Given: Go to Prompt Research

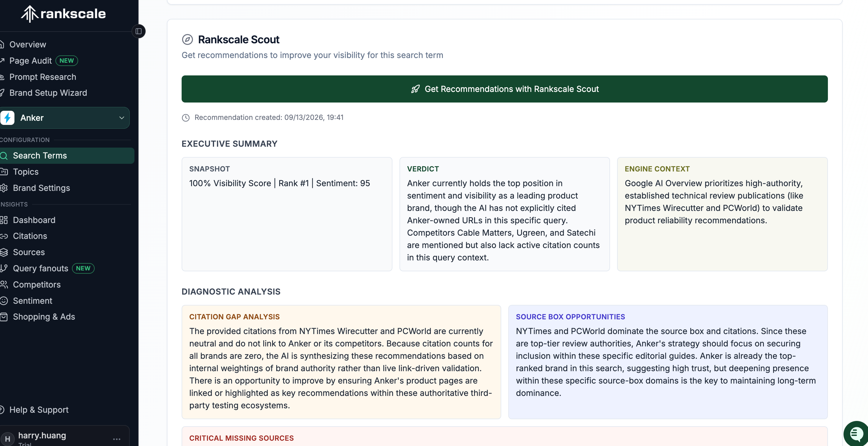Looking at the screenshot, I should [x=43, y=77].
